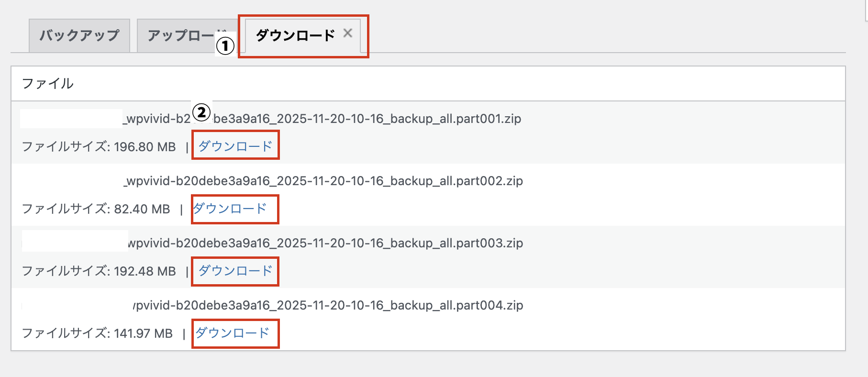Image resolution: width=868 pixels, height=377 pixels.
Task: Open the アップロード tab
Action: click(182, 34)
